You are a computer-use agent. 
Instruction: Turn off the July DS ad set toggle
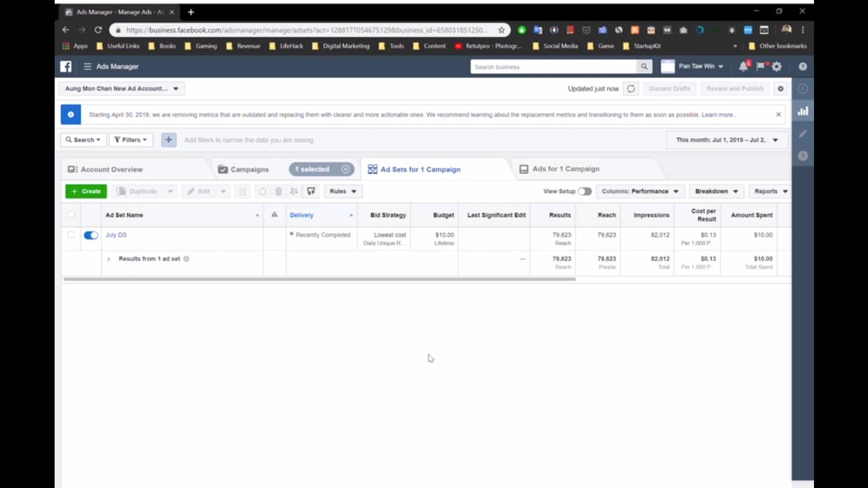(91, 235)
